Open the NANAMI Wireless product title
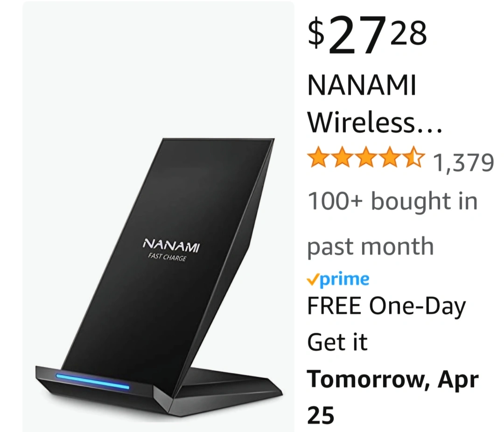 coord(375,103)
